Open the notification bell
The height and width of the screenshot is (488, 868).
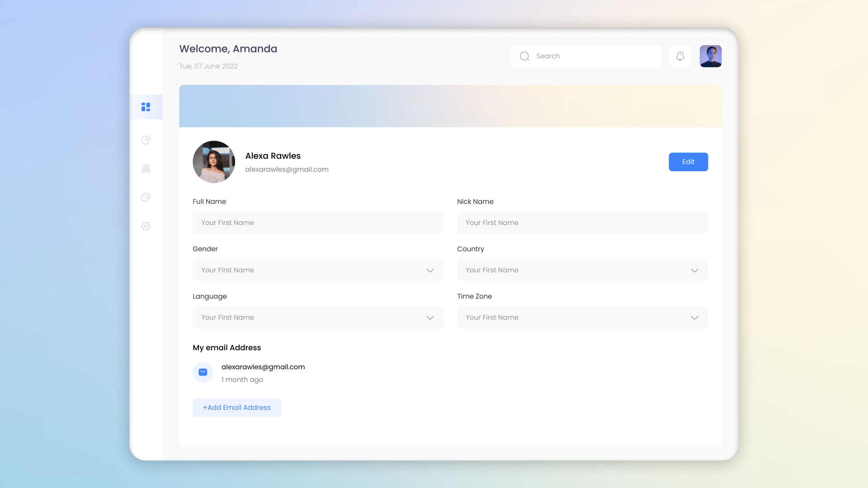680,56
